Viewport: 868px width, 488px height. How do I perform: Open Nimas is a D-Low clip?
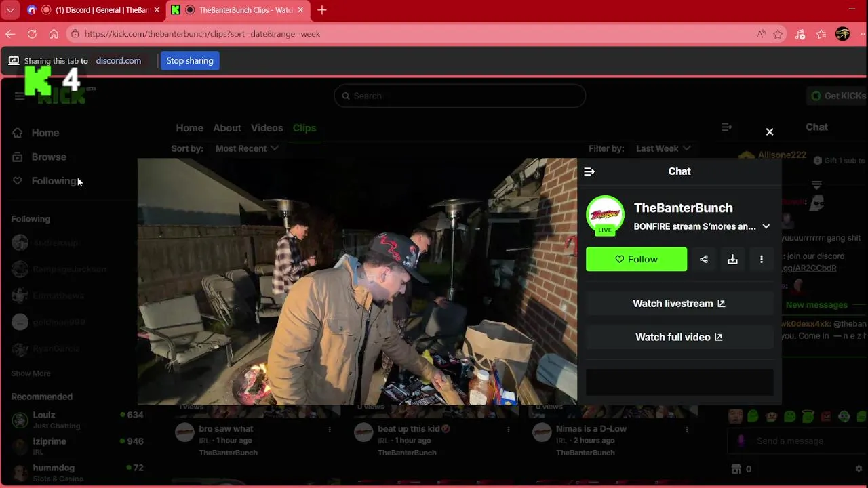[591, 429]
